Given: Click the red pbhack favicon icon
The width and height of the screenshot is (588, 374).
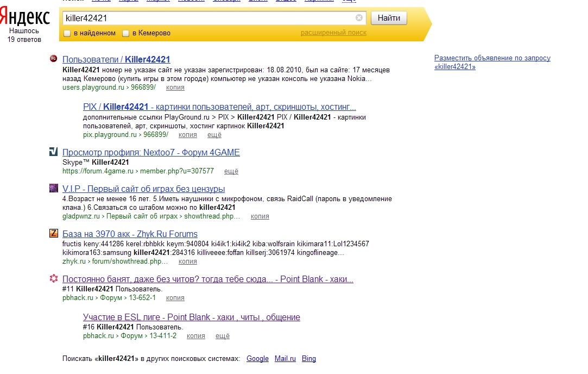Looking at the screenshot, I should [53, 279].
